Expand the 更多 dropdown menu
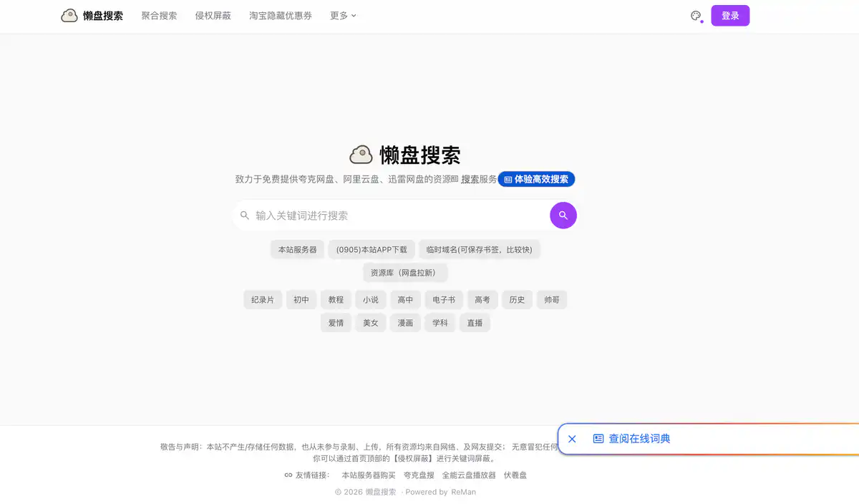The image size is (859, 504). (343, 16)
